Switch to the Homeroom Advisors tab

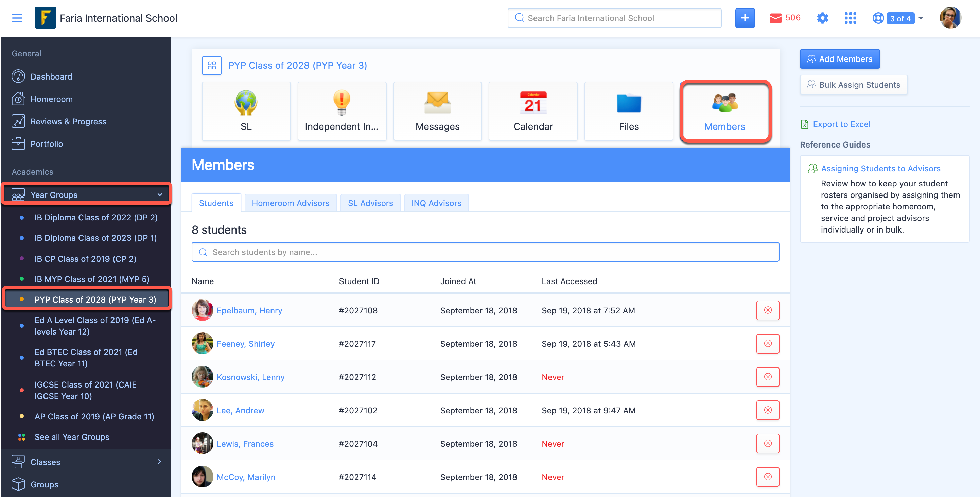coord(291,203)
